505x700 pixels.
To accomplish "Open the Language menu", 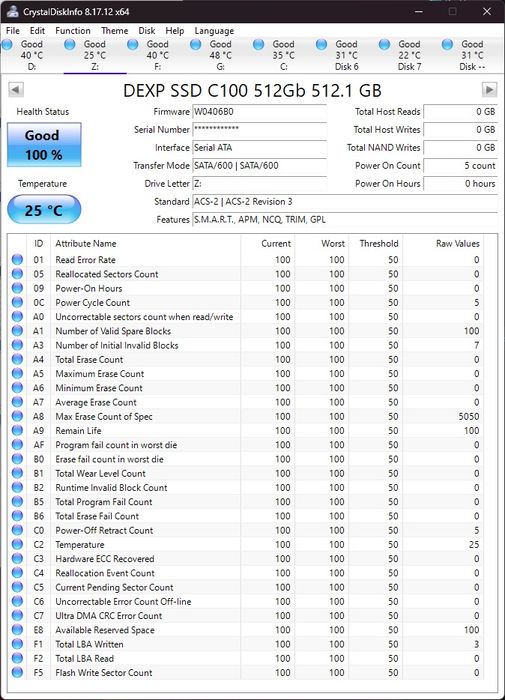I will coord(214,30).
